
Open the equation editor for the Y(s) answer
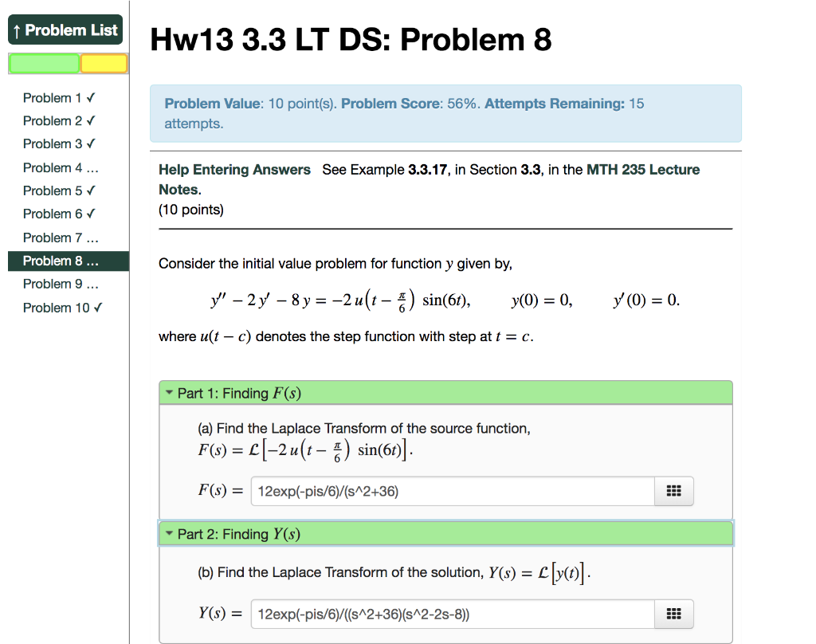click(673, 614)
